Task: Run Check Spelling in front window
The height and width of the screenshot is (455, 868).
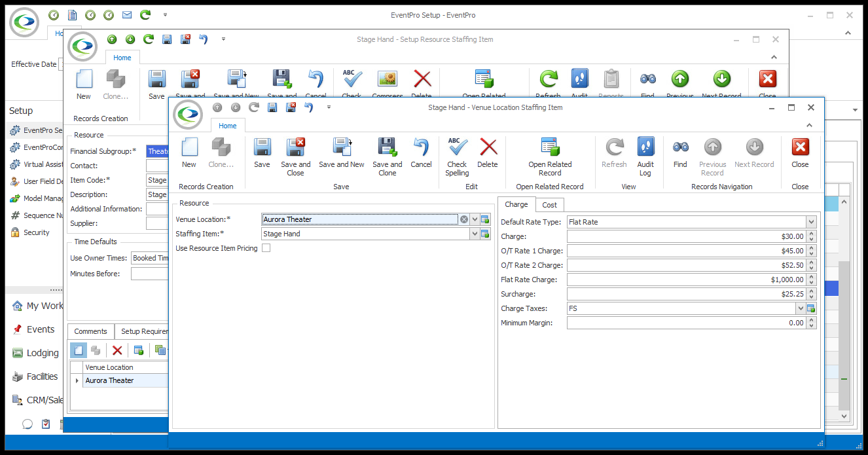Action: 457,157
